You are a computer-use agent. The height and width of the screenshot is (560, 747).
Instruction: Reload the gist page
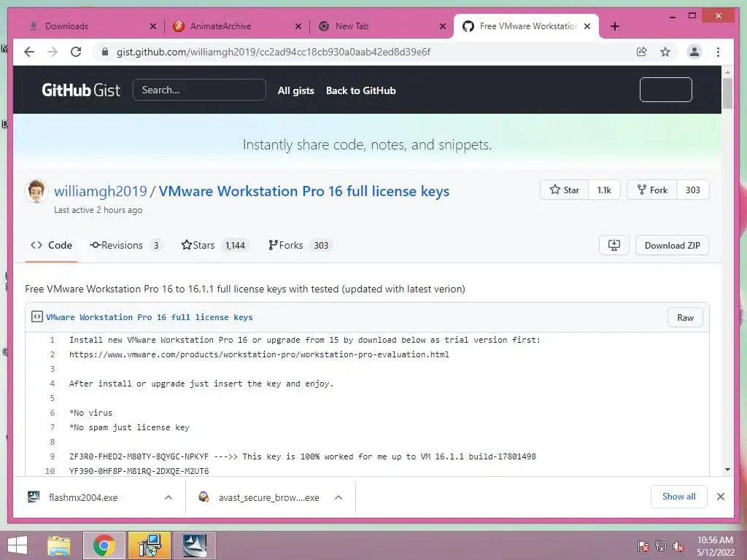pyautogui.click(x=76, y=52)
